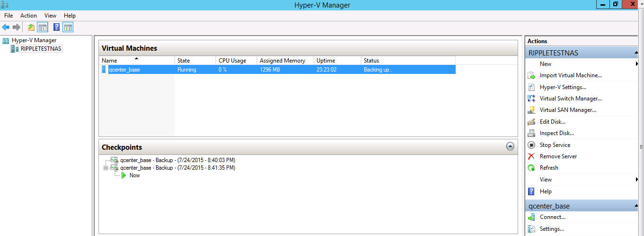Open the View menu in menu bar

point(50,16)
